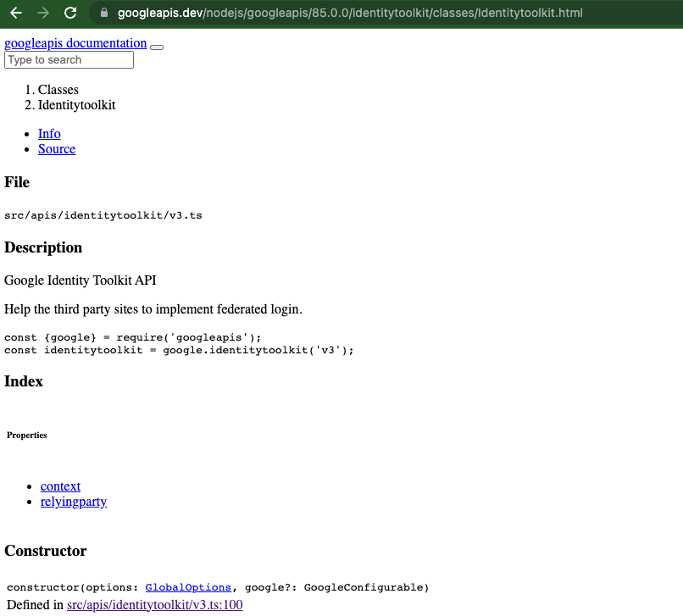Click the Description heading
683x616 pixels.
tap(43, 247)
